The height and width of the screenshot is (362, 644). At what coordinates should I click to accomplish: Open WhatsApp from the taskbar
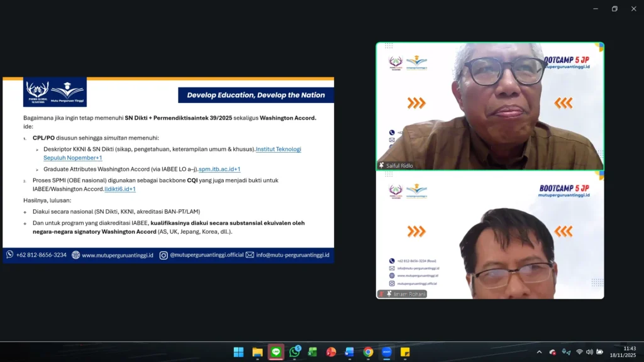[x=295, y=352]
